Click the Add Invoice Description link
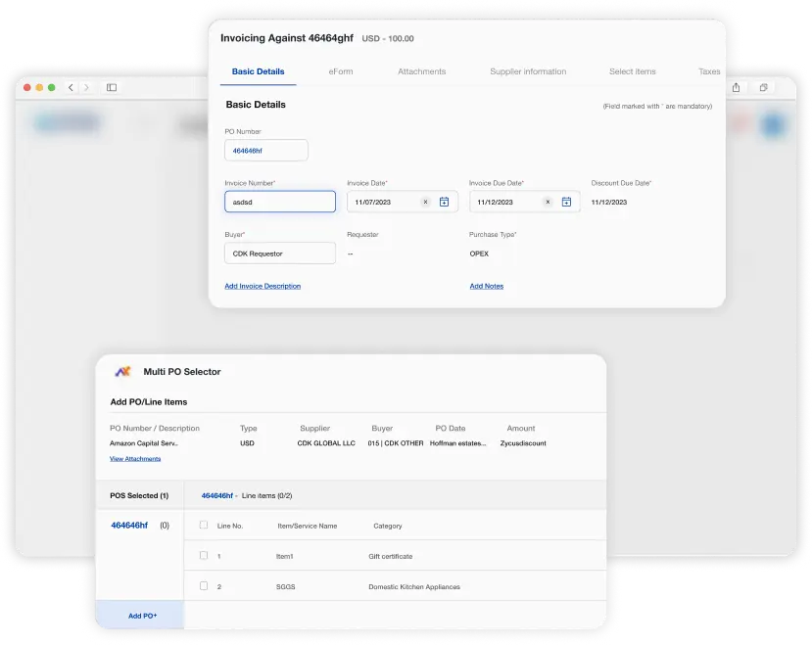The width and height of the screenshot is (812, 645). tap(263, 286)
